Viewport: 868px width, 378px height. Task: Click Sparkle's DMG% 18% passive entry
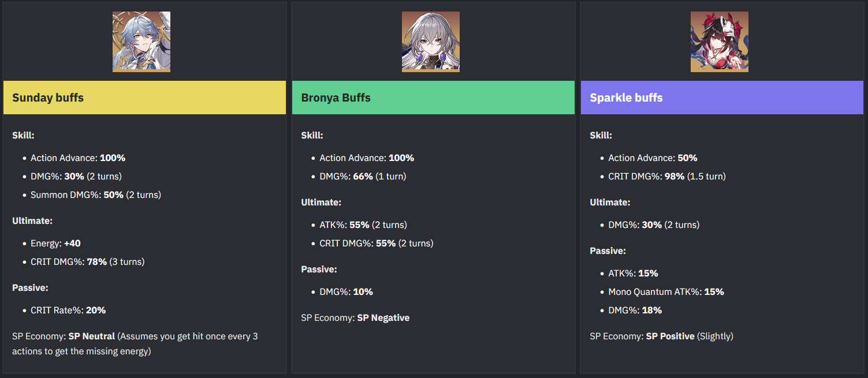(635, 310)
